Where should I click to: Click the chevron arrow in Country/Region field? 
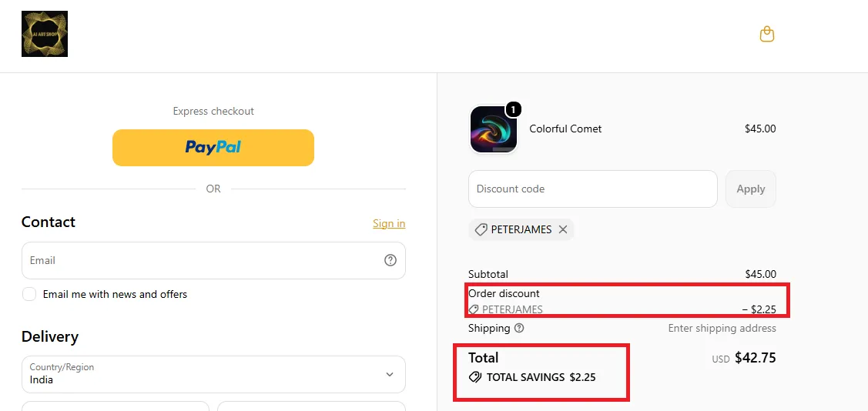point(390,375)
